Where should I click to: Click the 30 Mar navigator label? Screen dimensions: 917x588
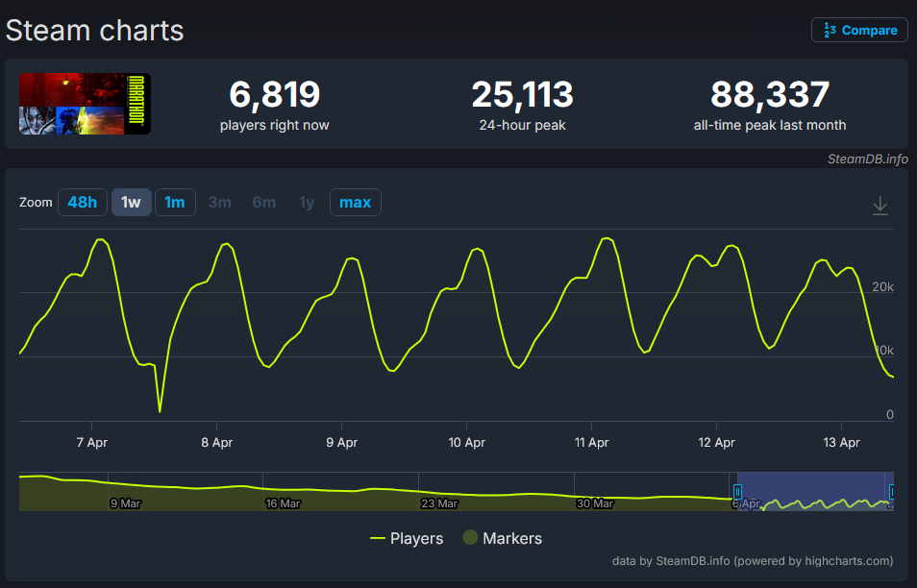(595, 503)
